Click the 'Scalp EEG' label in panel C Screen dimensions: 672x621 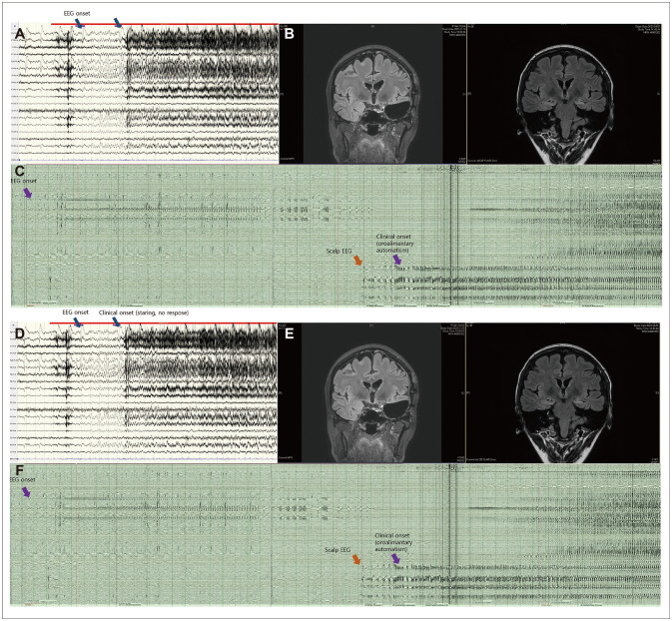click(338, 252)
